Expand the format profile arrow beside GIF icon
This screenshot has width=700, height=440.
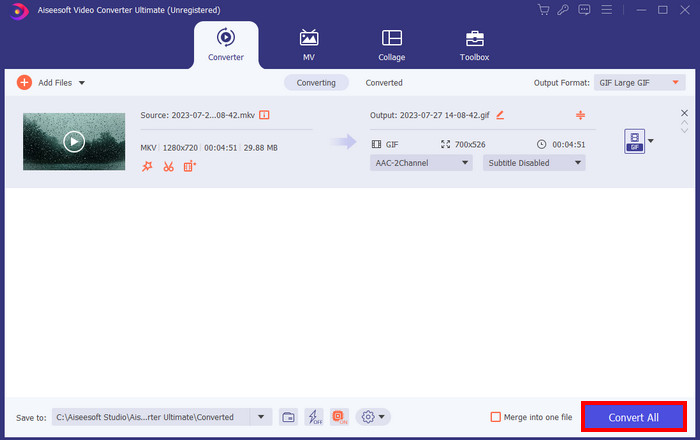[x=651, y=141]
